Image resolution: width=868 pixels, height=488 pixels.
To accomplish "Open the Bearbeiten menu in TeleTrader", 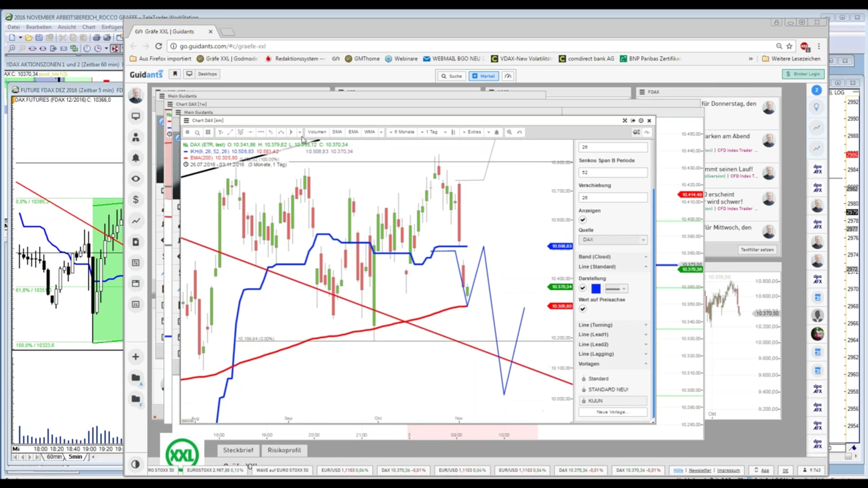I will click(39, 27).
